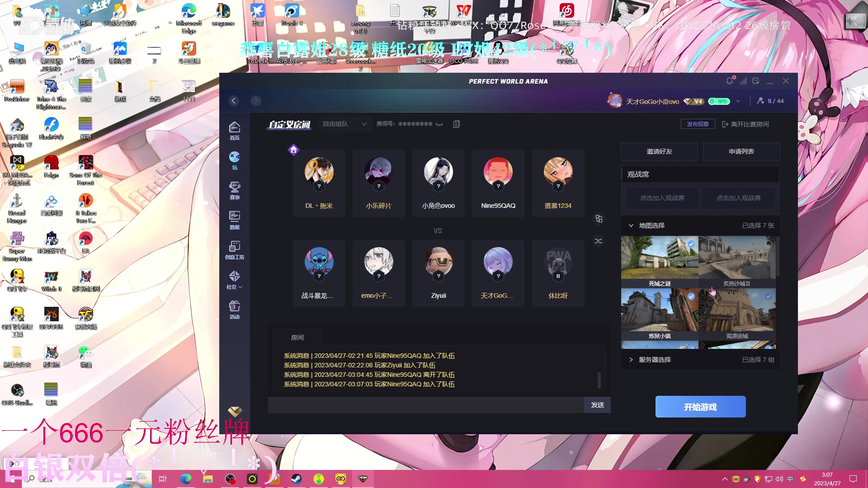This screenshot has width=868, height=488.
Task: Check the 炙热沙城II map circle
Action: (769, 244)
